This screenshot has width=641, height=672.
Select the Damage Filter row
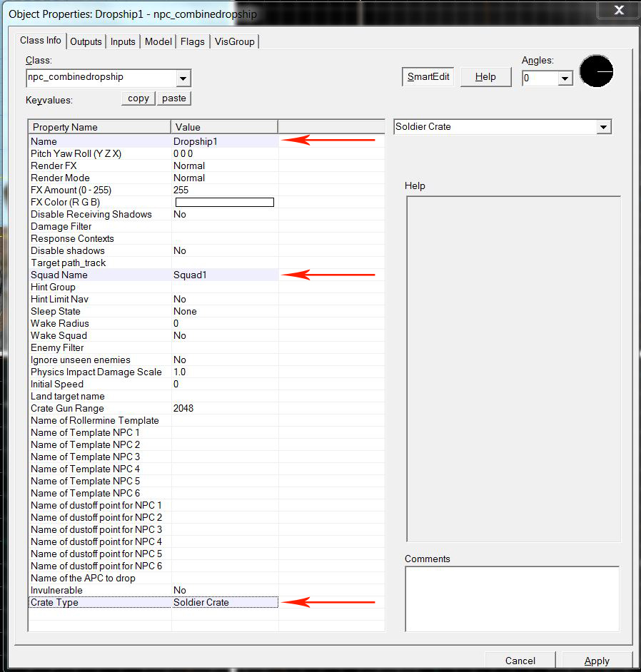pos(153,226)
